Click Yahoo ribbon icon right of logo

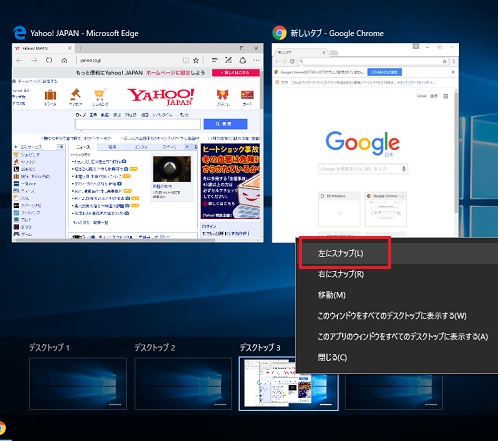[223, 95]
